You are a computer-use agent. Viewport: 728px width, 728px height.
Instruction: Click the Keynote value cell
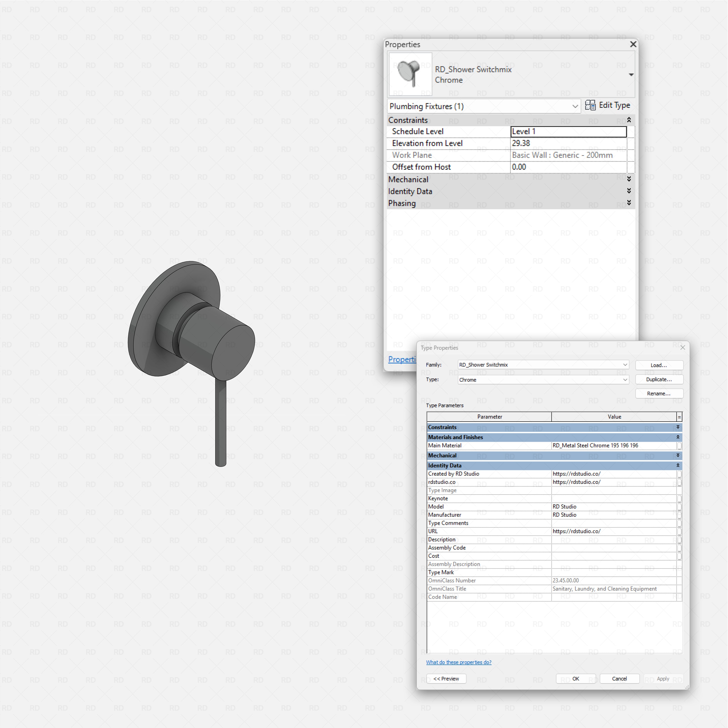pyautogui.click(x=614, y=498)
